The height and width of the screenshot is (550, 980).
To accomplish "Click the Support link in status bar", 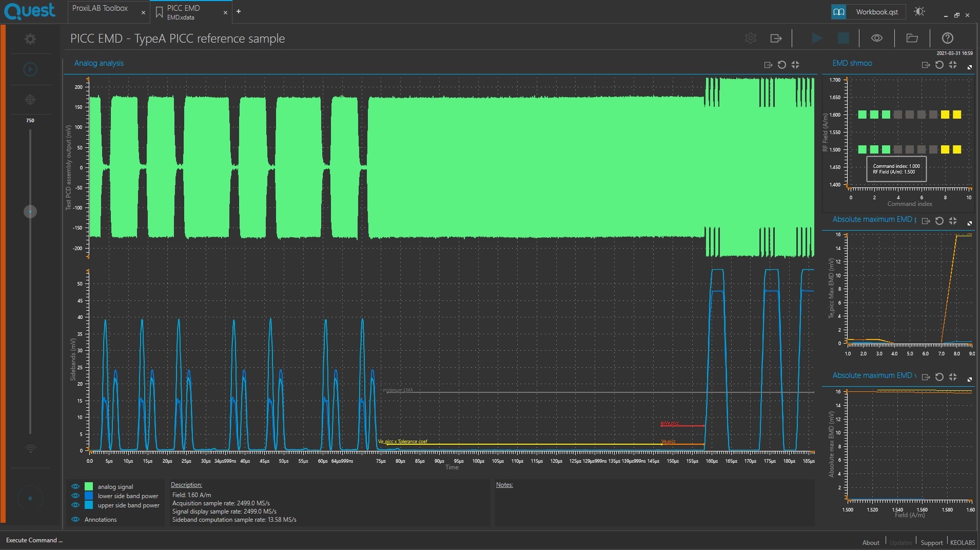I will 931,542.
